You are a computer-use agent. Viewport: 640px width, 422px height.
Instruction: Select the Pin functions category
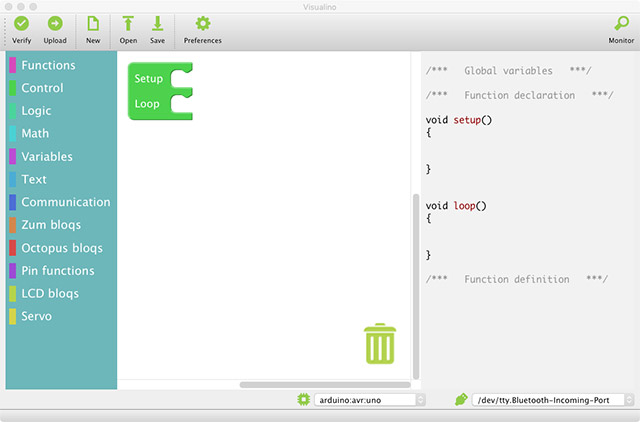[x=61, y=271]
